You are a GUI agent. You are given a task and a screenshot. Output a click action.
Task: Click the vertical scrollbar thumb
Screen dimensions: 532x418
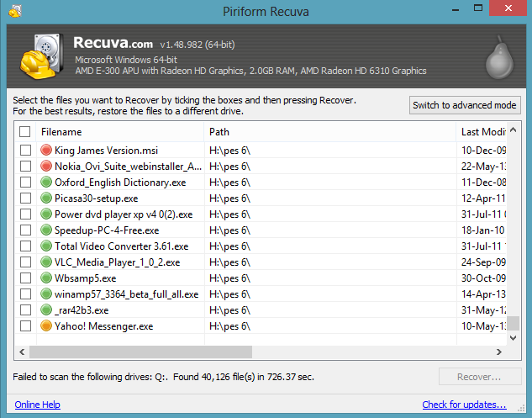pos(514,323)
